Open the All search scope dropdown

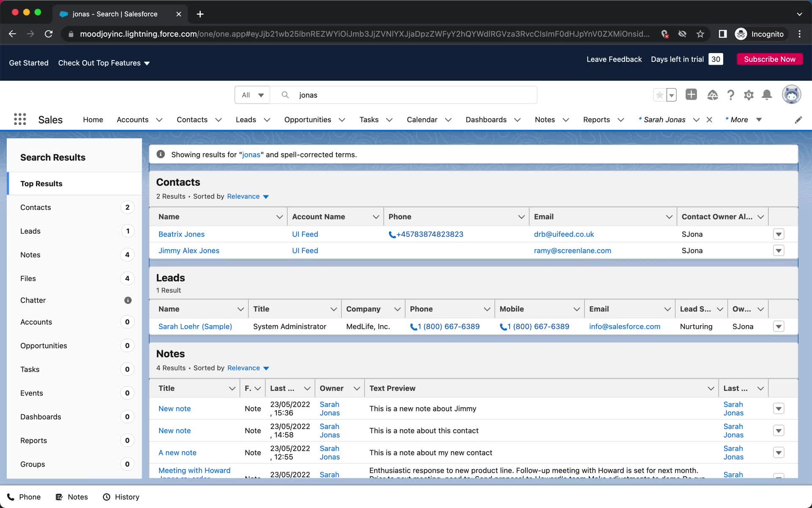click(252, 95)
